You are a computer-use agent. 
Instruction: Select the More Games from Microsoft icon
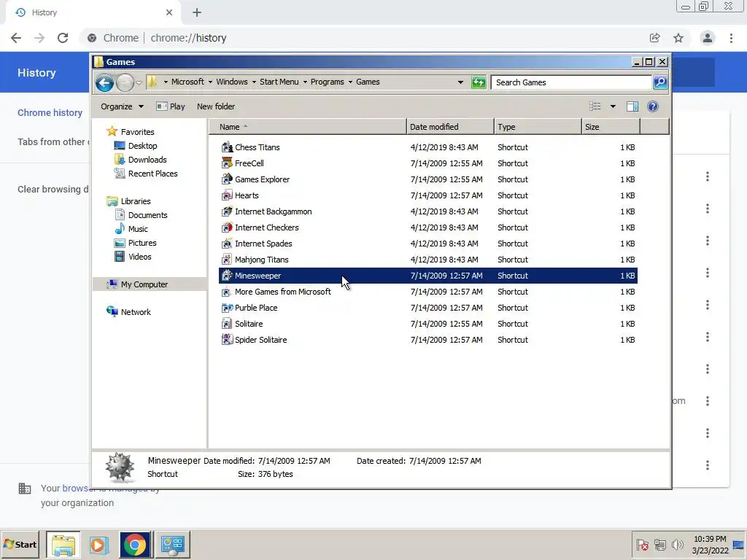227,292
